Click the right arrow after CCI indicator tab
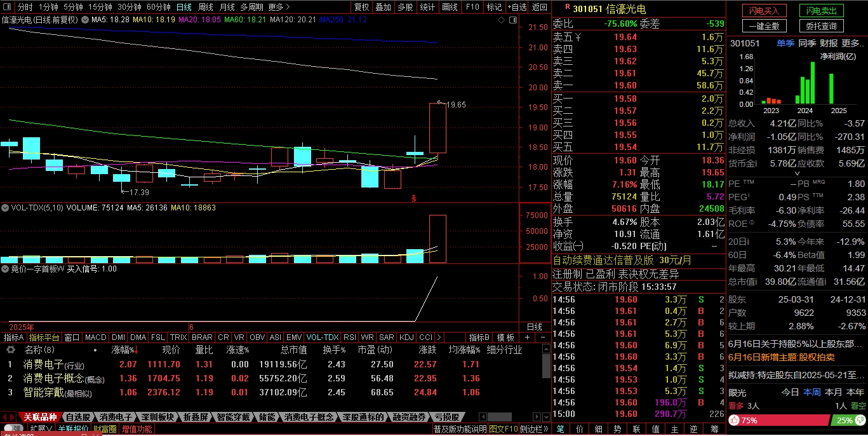 click(439, 337)
